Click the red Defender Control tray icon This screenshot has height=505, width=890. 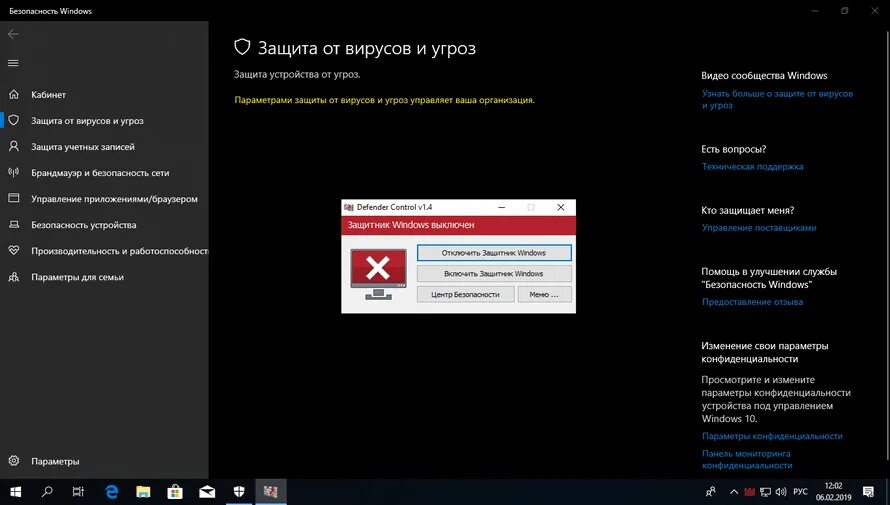click(x=750, y=492)
